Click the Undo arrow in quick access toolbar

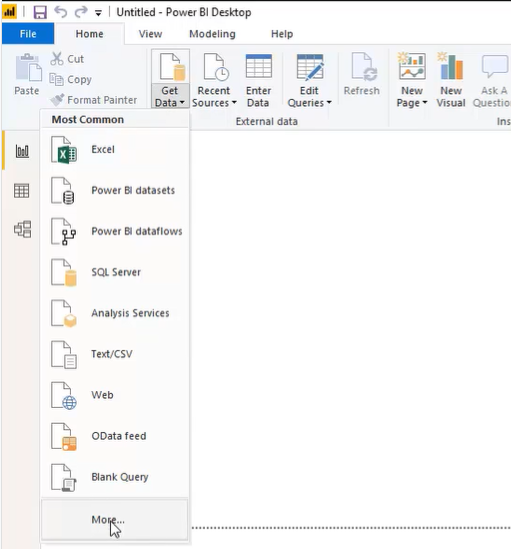click(x=61, y=12)
